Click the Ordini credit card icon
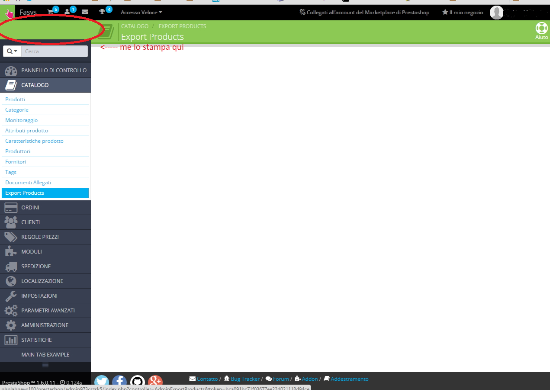The width and height of the screenshot is (550, 392). tap(11, 208)
